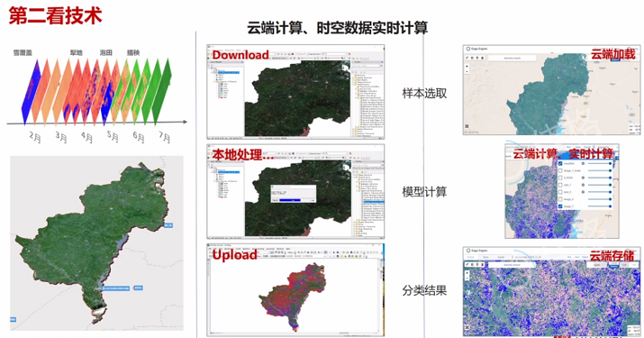Zoom in on the 云端加载 map
The height and width of the screenshot is (338, 644).
pos(467,66)
